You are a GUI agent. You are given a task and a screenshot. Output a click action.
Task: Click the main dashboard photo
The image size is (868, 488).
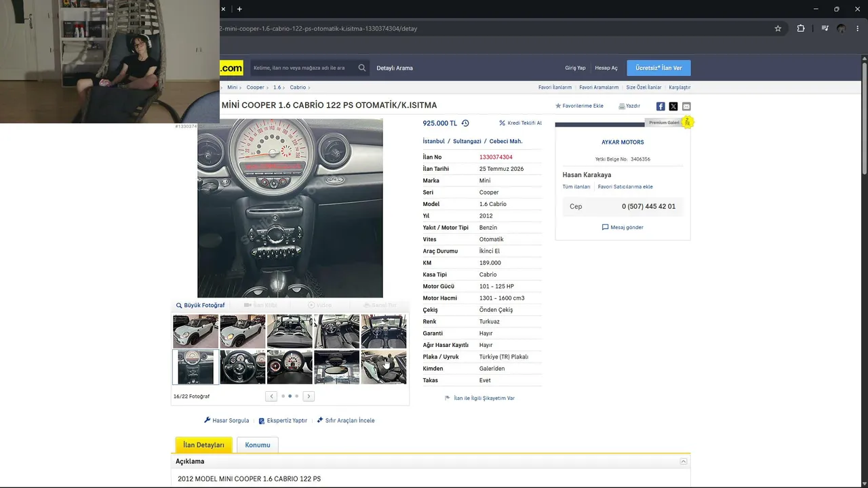click(290, 208)
